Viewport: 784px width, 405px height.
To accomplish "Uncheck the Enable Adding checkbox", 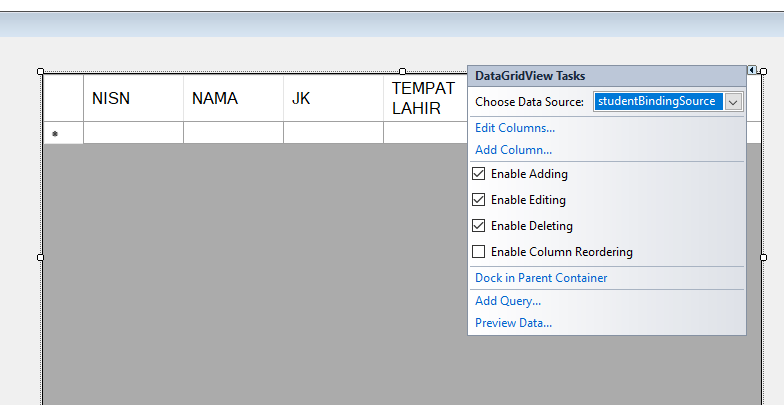I will click(x=479, y=174).
